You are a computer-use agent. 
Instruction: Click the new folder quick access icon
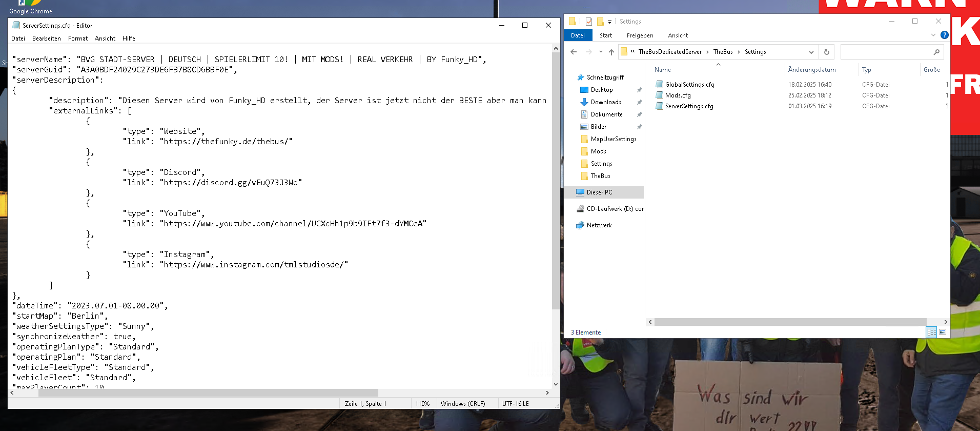[600, 22]
